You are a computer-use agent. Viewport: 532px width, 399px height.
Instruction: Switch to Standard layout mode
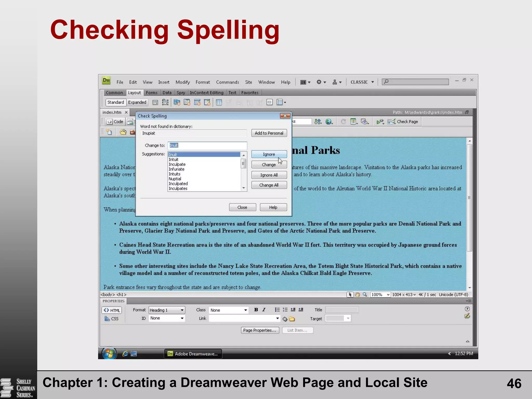[116, 102]
